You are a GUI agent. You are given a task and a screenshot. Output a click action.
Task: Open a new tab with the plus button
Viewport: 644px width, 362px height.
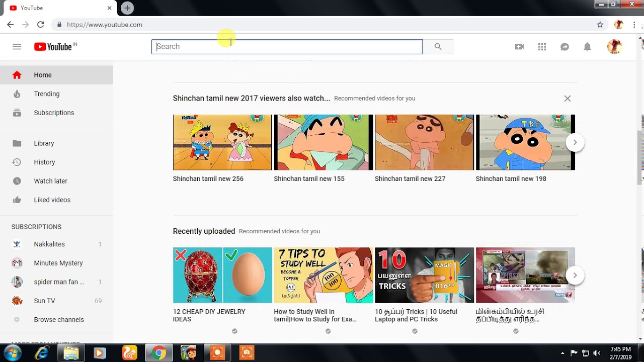tap(127, 8)
